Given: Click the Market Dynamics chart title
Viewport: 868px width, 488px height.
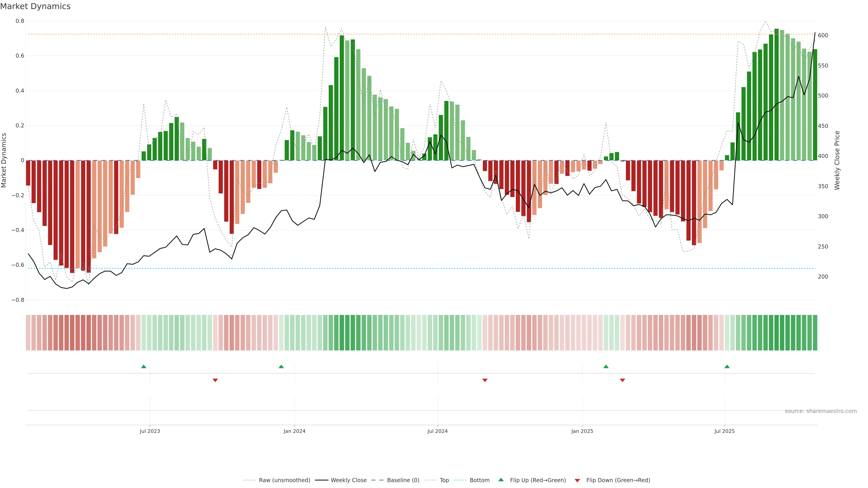Looking at the screenshot, I should 35,6.
